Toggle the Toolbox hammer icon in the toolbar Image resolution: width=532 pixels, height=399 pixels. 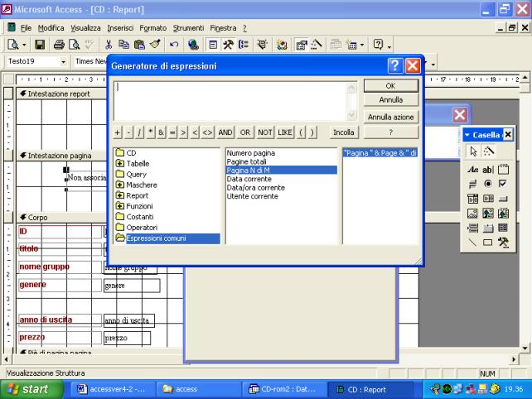pyautogui.click(x=228, y=45)
